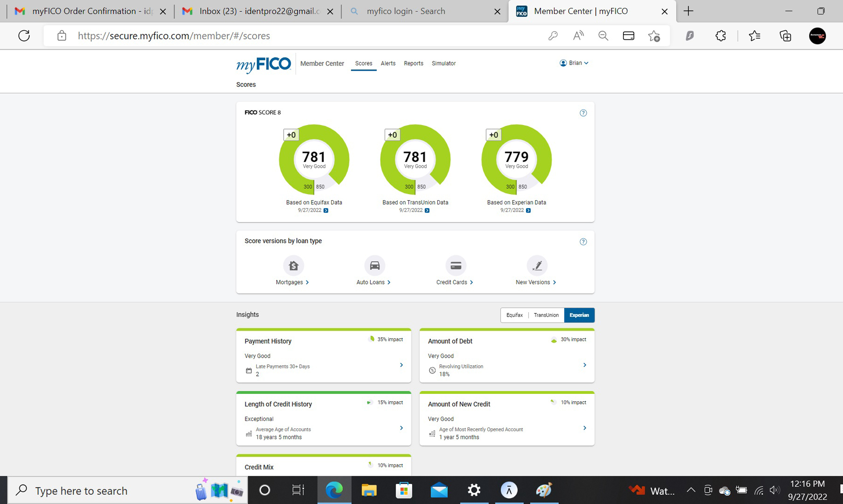Open the Mortgages score versions icon
Viewport: 843px width, 504px height.
[293, 266]
